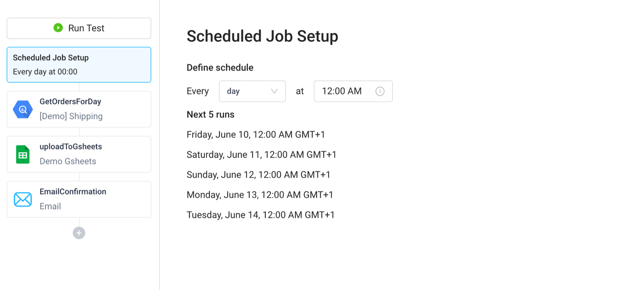Open the clock icon in the time field
Viewport: 644px width, 290px height.
pos(381,91)
